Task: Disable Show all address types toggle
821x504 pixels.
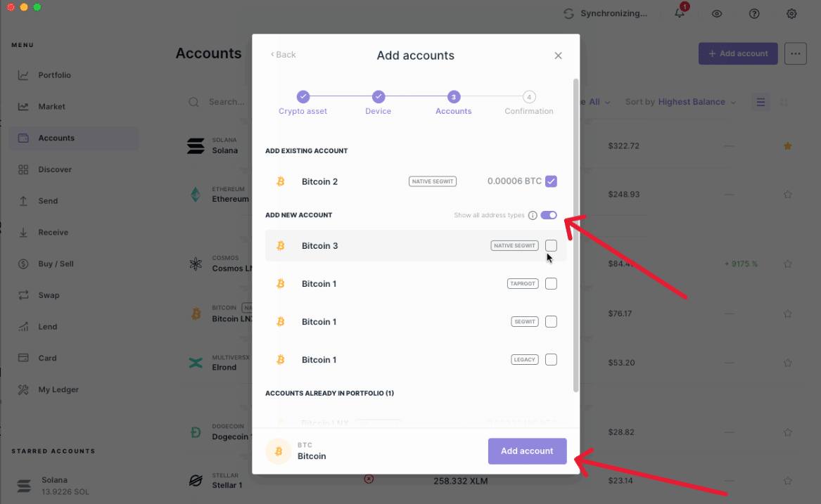Action: [x=549, y=215]
